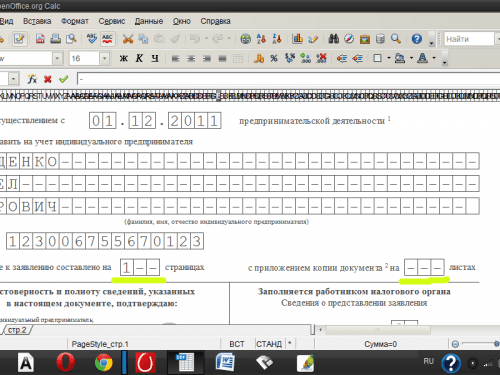Run the Spelling check icon
Viewport: 500px width, 375px height.
91,39
